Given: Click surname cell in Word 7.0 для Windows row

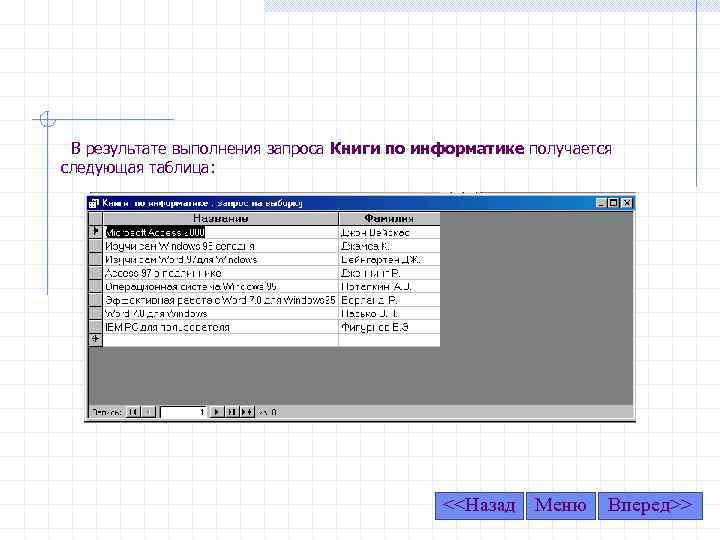Looking at the screenshot, I should (x=389, y=314).
